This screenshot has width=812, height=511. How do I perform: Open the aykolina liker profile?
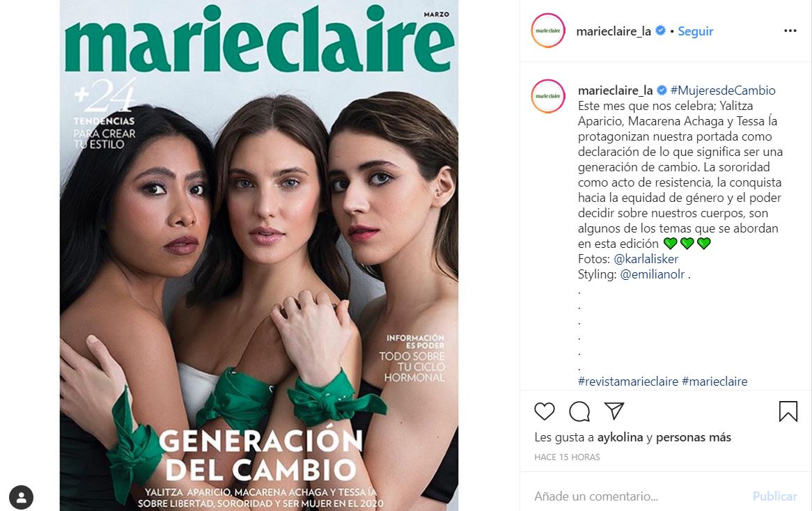pos(620,437)
